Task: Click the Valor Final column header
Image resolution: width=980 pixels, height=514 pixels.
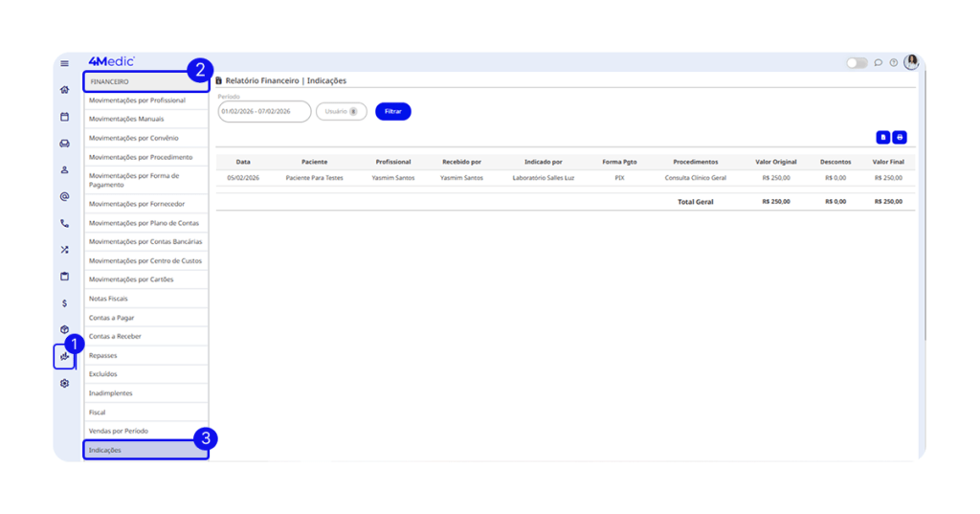Action: point(888,162)
